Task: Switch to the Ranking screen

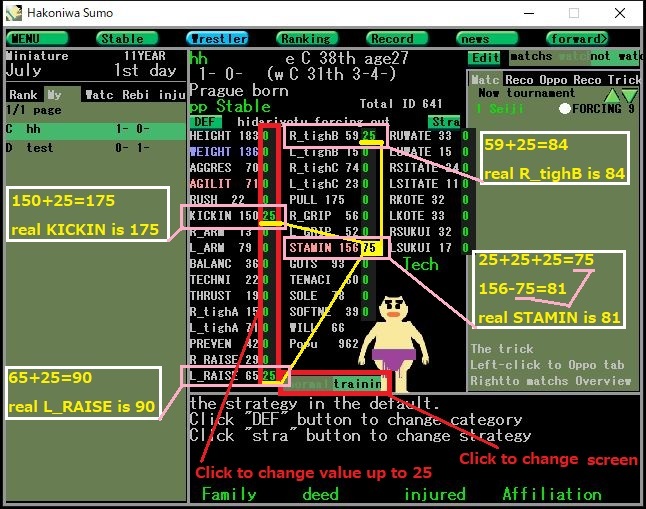Action: 305,39
